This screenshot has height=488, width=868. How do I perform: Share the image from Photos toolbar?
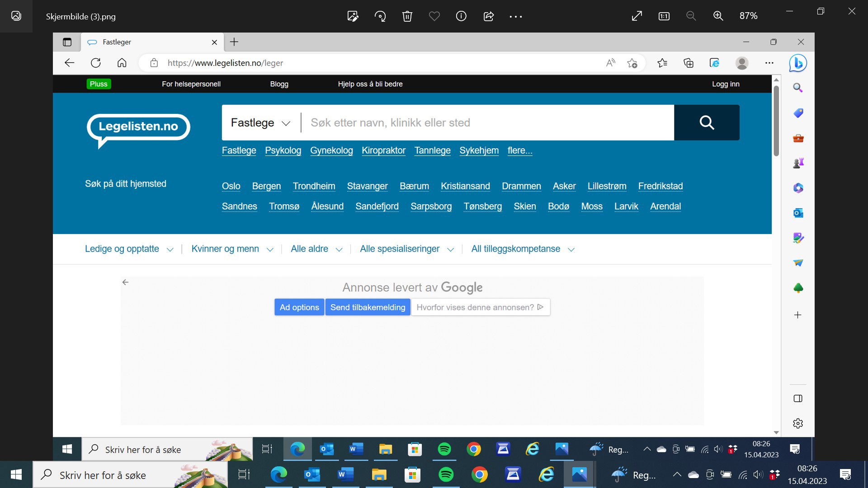(488, 16)
